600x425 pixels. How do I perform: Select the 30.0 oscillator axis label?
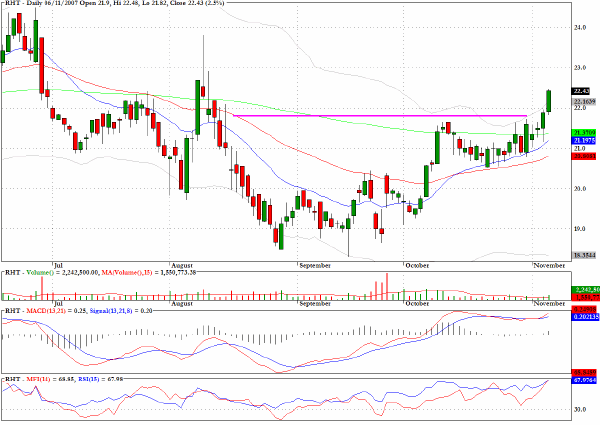point(580,409)
